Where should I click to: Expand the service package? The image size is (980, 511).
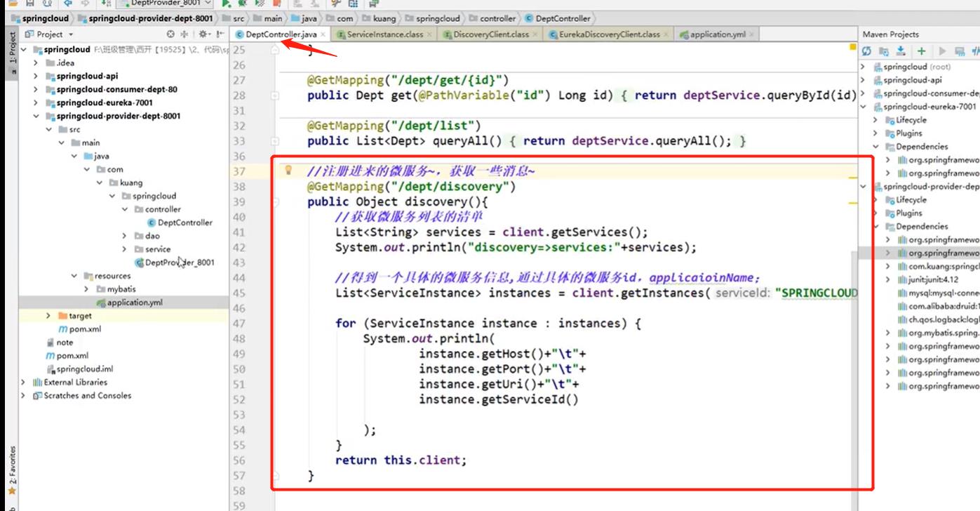point(124,249)
